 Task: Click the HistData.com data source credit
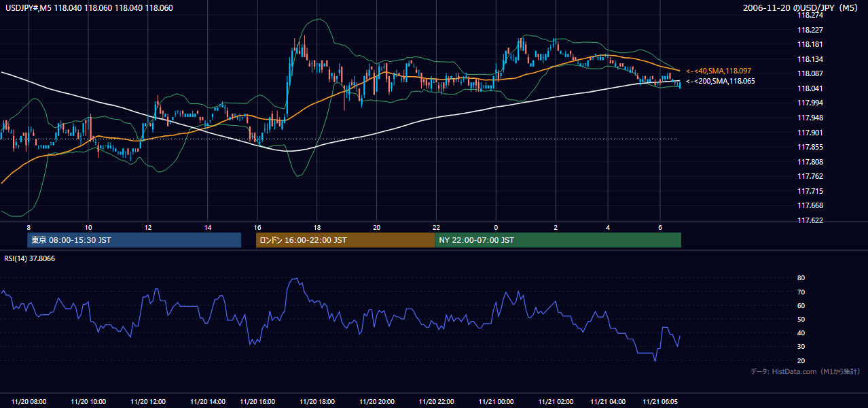[x=805, y=371]
